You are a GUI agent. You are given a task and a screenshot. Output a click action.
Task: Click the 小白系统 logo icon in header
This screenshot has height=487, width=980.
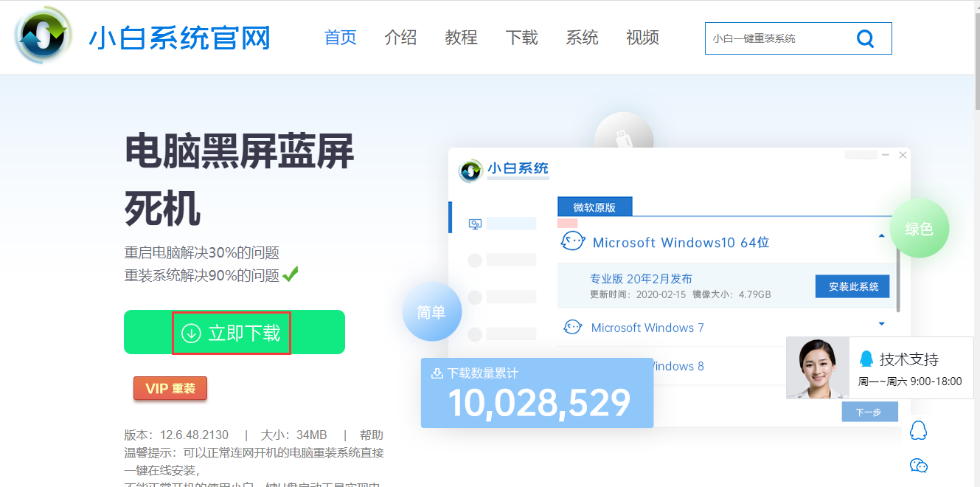pos(44,37)
